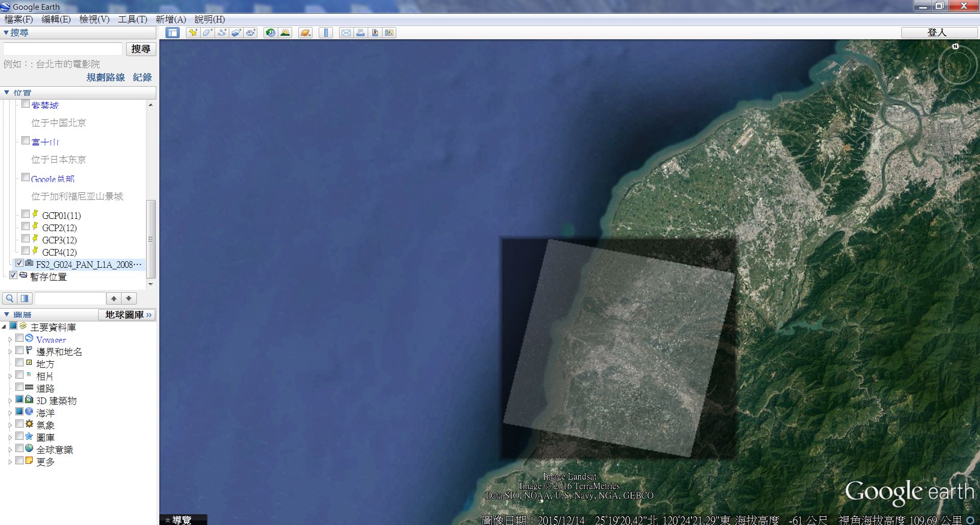The image size is (980, 525).
Task: Uncheck the 暫存位置 checkbox
Action: click(13, 276)
